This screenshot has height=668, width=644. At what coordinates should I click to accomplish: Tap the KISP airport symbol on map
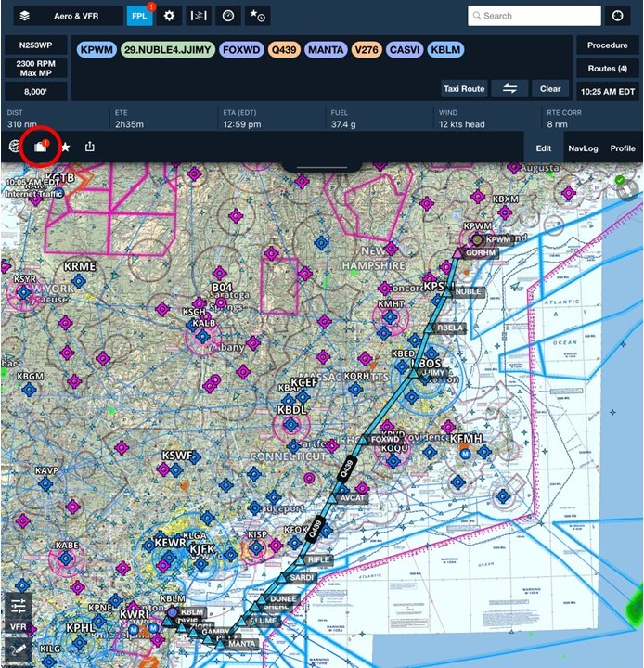(x=256, y=548)
